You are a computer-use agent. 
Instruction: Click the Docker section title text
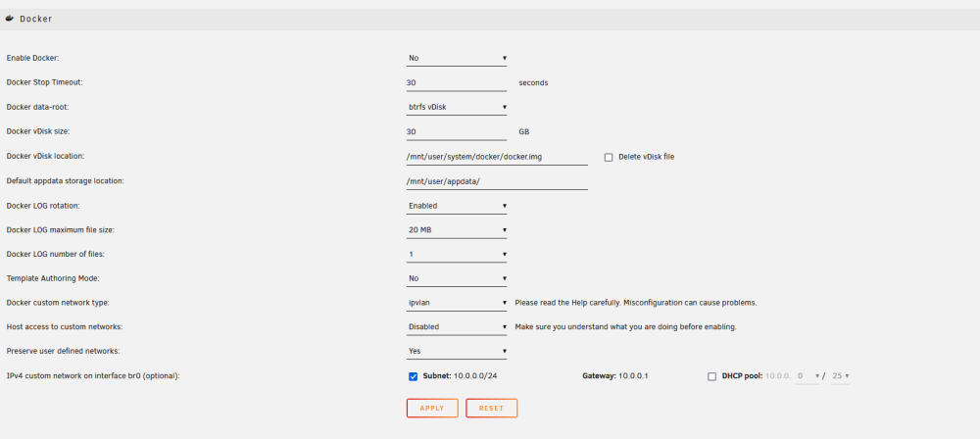coord(35,19)
